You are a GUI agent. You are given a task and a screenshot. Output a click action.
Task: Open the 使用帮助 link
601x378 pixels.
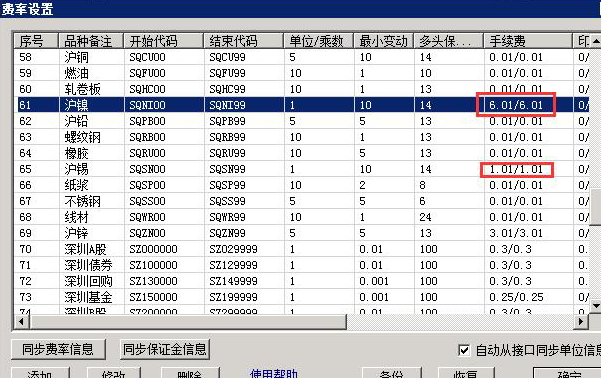(274, 374)
